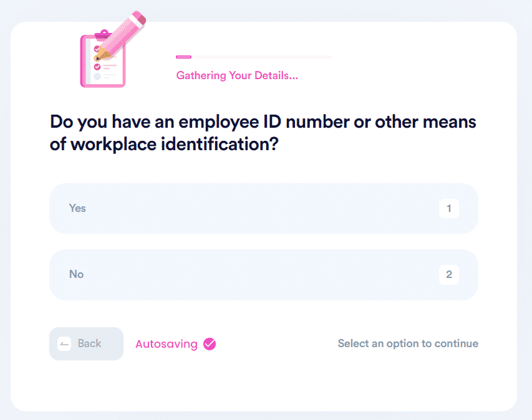Click the Autosaving status text

167,344
